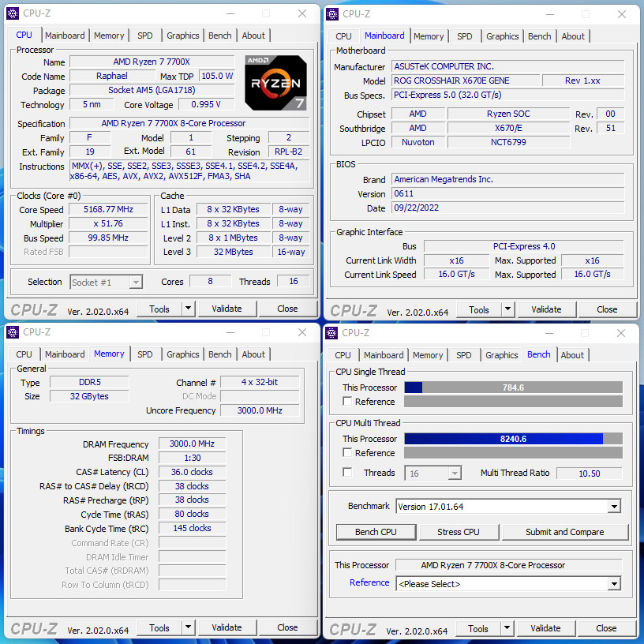Click Submit and Compare button
644x644 pixels.
click(x=565, y=532)
